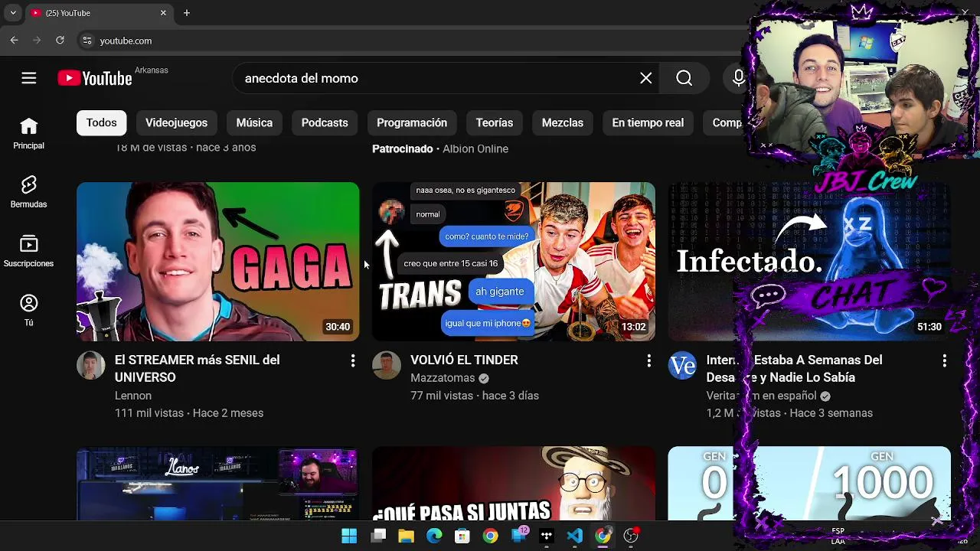Open the Tú profile section
This screenshot has height=551, width=980.
click(28, 310)
